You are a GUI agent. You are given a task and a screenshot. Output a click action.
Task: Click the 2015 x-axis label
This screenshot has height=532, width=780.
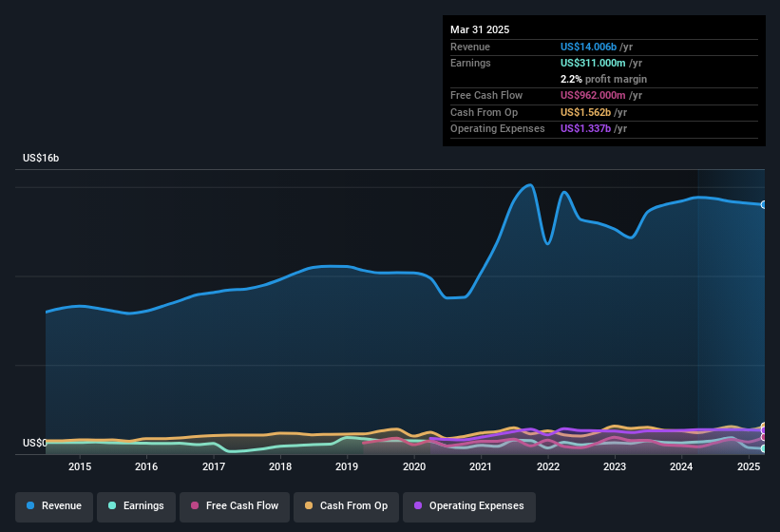[80, 466]
